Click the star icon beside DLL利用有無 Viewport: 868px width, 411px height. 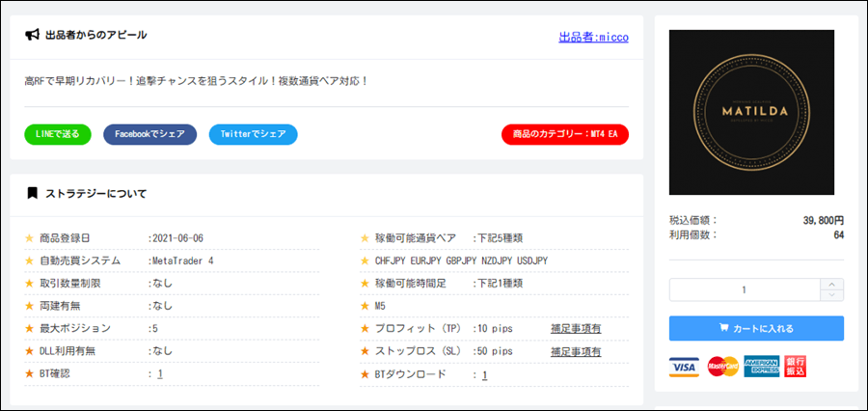29,351
